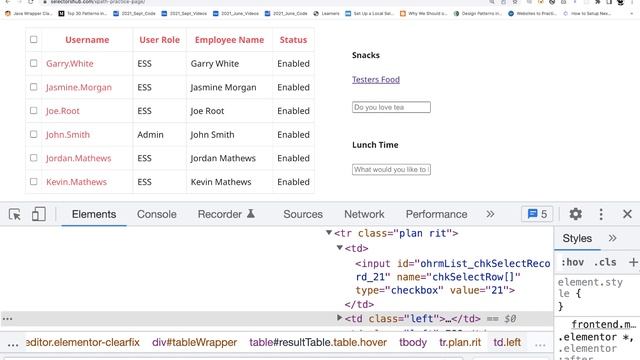Click the add new style rule plus icon

click(x=633, y=262)
